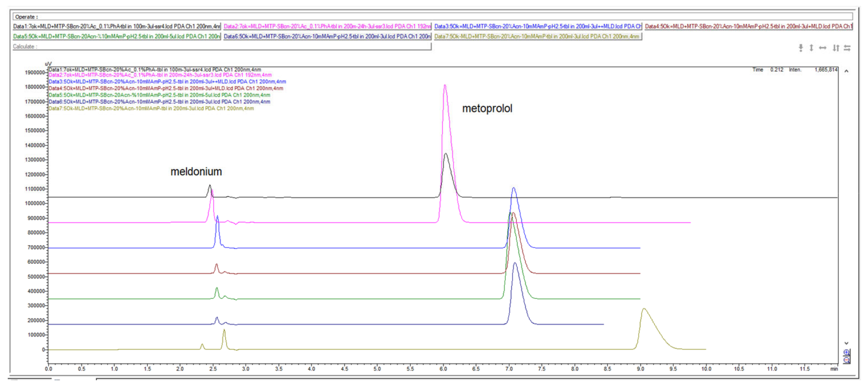868x389 pixels.
Task: Click the horizontal shift arrows icon
Action: [x=847, y=48]
